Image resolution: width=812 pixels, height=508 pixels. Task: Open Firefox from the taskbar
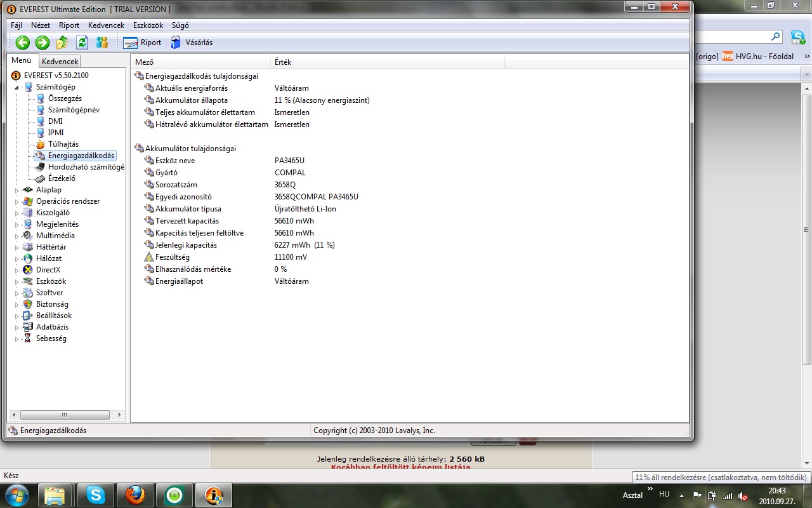134,495
